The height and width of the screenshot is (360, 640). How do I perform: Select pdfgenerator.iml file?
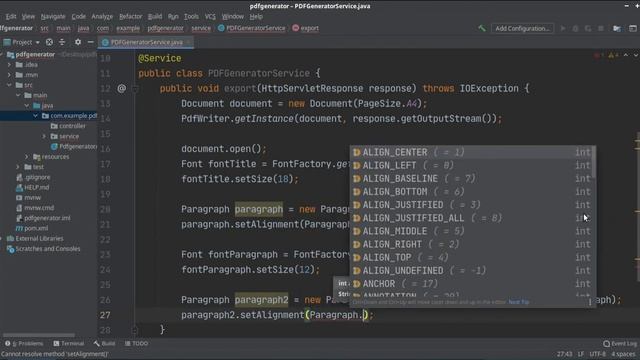[43, 218]
